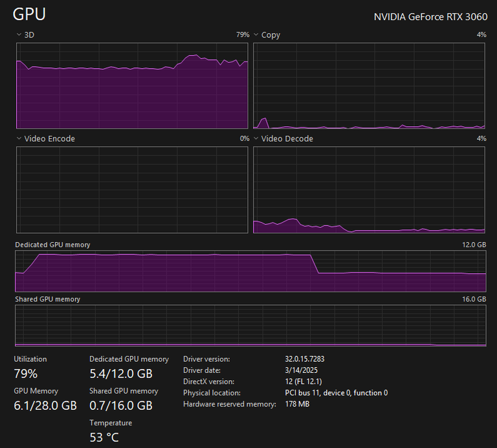Select the driver version number 32.0.15.7283

(x=305, y=359)
